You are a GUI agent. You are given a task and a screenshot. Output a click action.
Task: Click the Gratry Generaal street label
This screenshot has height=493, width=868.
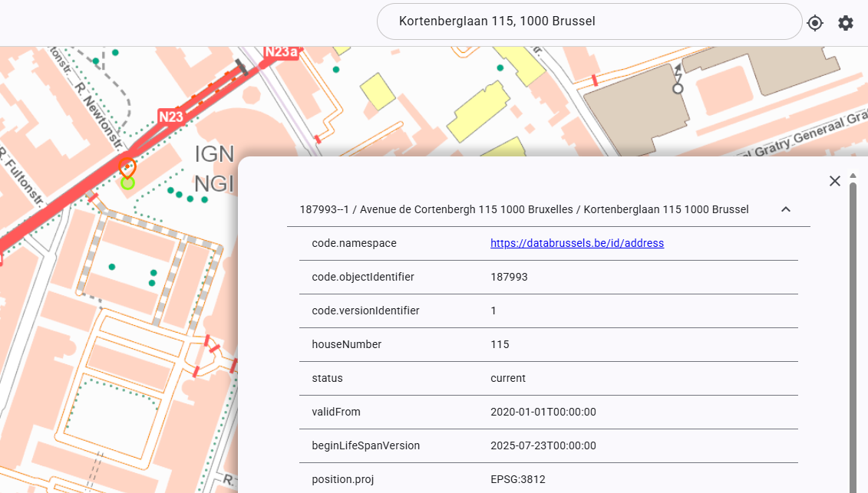coord(810,133)
